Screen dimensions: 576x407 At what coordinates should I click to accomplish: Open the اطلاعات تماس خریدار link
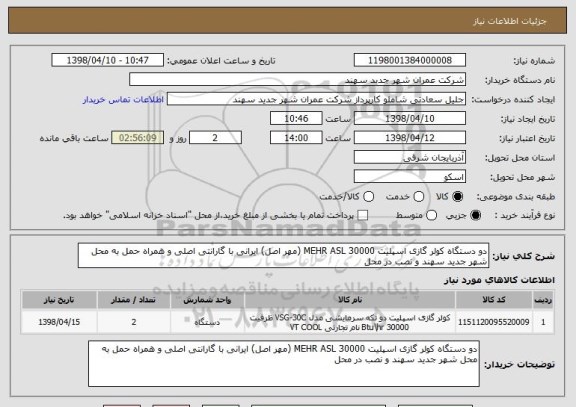(x=123, y=100)
